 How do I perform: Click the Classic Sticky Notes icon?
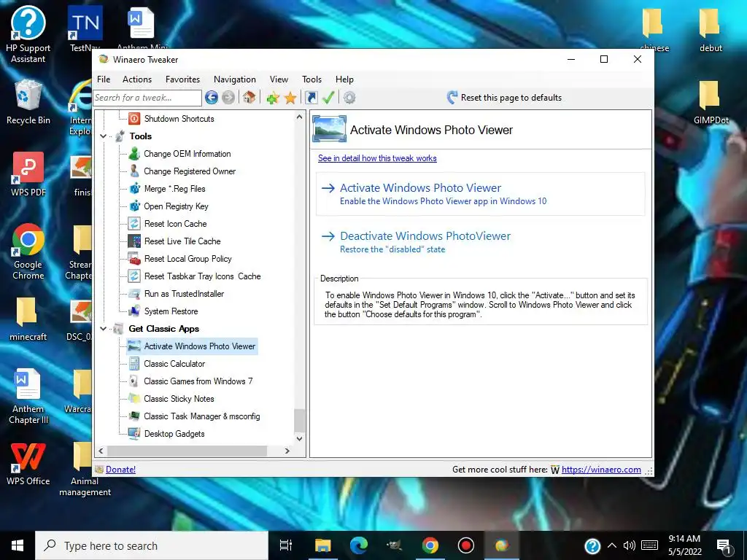coord(134,399)
